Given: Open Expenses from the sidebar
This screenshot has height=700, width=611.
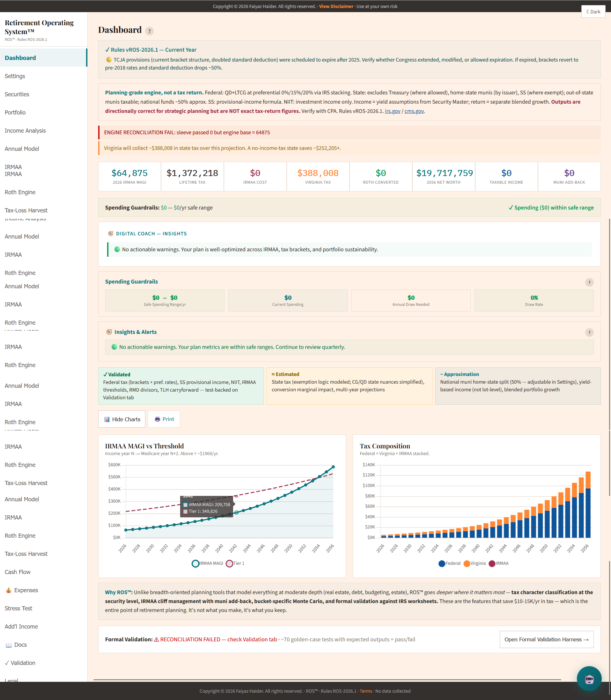Looking at the screenshot, I should pyautogui.click(x=26, y=590).
